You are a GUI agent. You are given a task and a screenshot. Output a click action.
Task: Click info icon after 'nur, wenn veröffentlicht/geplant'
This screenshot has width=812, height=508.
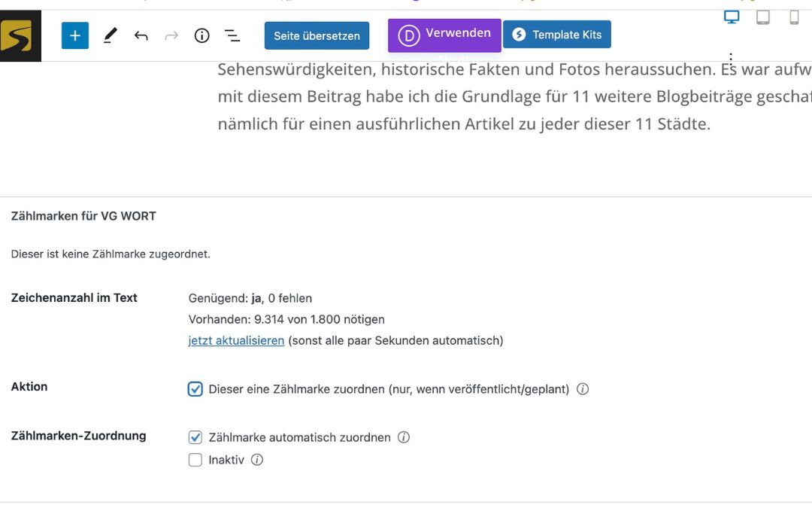click(x=582, y=389)
